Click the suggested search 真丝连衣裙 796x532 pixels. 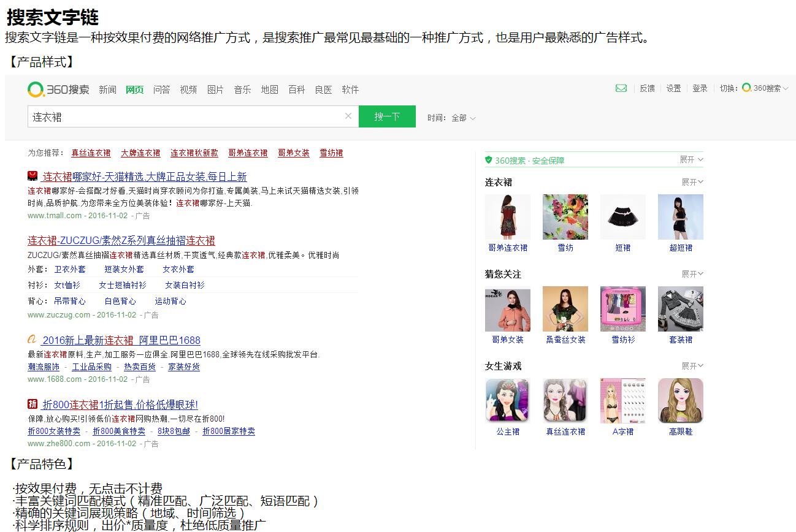(x=91, y=153)
